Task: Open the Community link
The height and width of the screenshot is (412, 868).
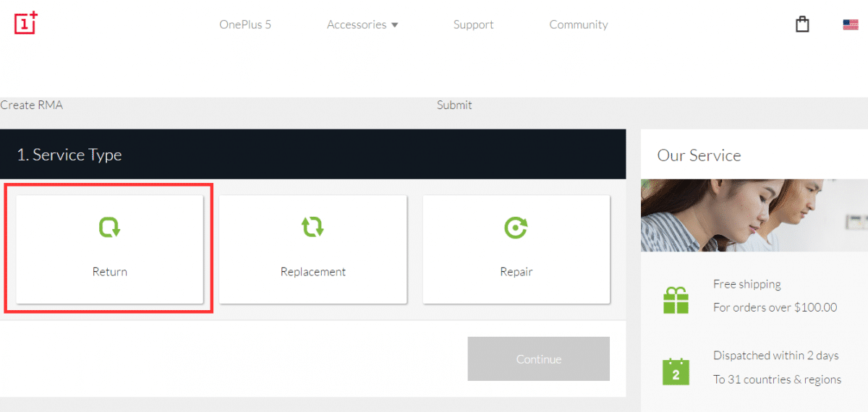Action: point(578,25)
